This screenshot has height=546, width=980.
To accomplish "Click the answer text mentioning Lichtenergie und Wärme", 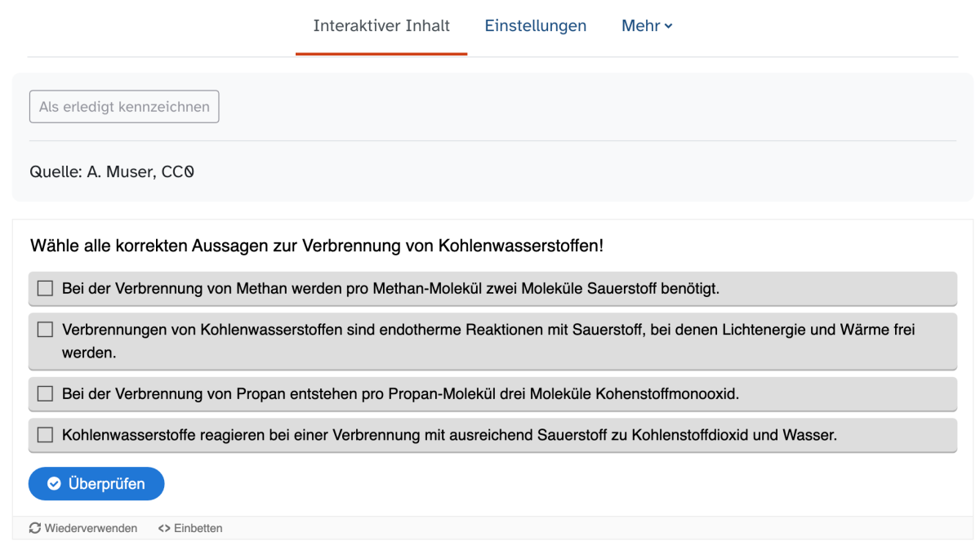I will pyautogui.click(x=488, y=331).
